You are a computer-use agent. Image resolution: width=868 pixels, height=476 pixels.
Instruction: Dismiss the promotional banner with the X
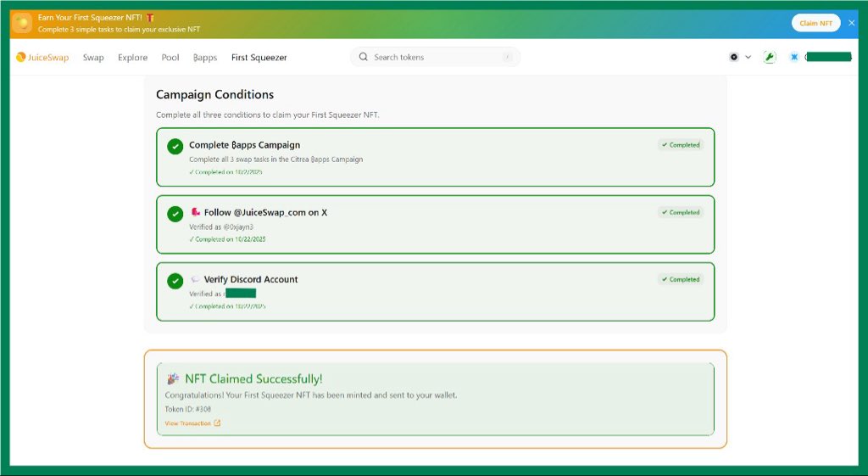(851, 23)
